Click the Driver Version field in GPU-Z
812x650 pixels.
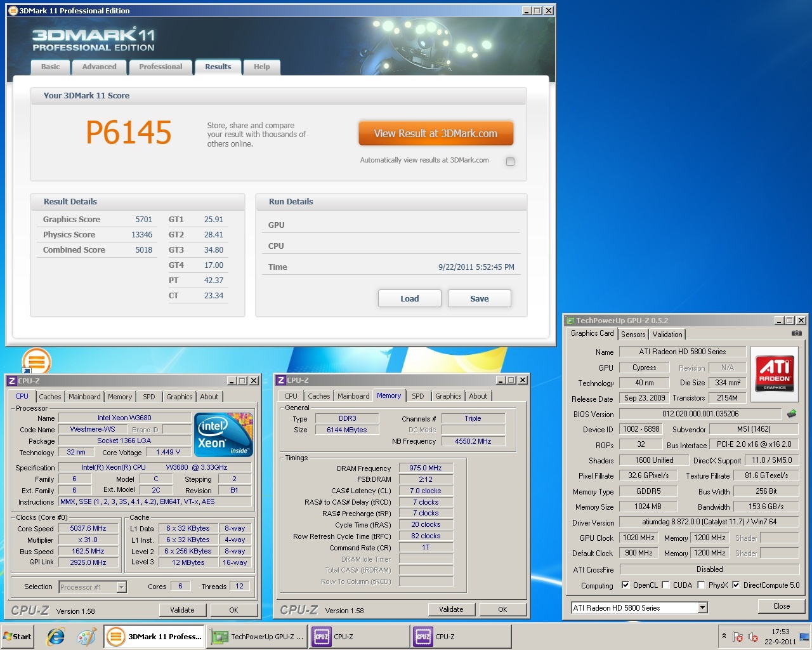click(x=709, y=522)
